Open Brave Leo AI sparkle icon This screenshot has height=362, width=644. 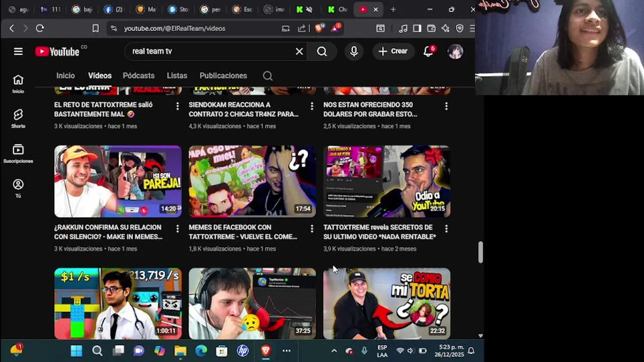click(x=445, y=29)
